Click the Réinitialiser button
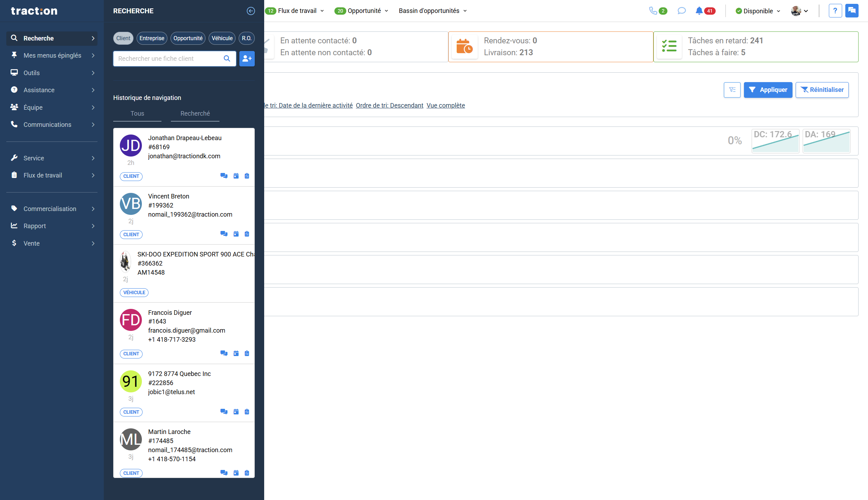Viewport: 868px width, 500px height. pyautogui.click(x=822, y=90)
